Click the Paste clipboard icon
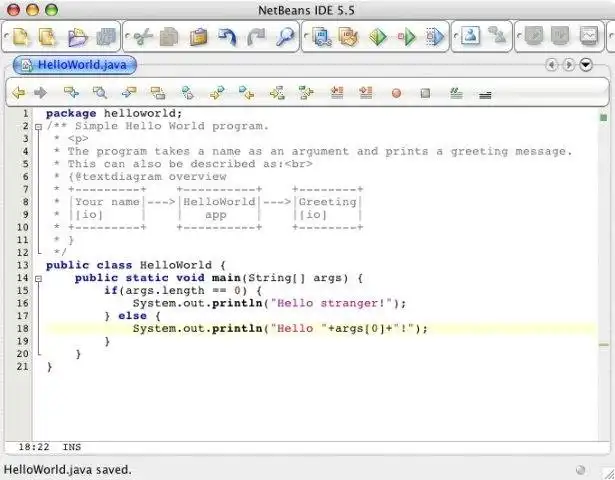This screenshot has height=480, width=615. coord(198,37)
